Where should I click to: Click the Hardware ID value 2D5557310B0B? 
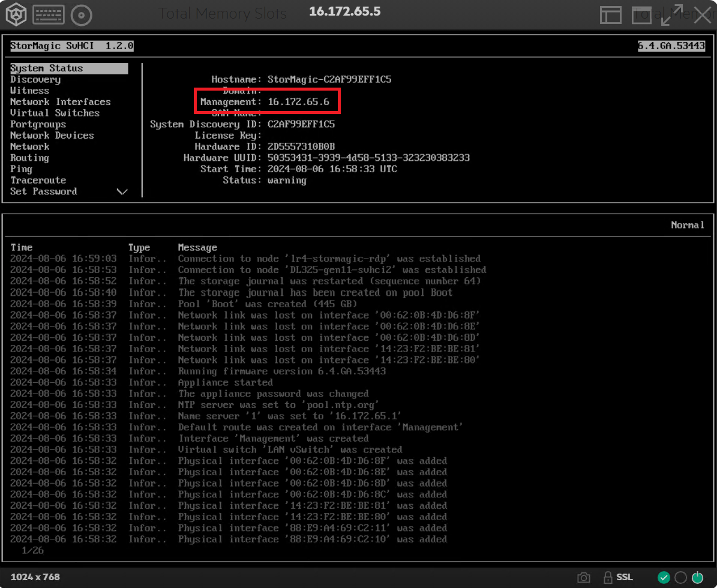301,146
